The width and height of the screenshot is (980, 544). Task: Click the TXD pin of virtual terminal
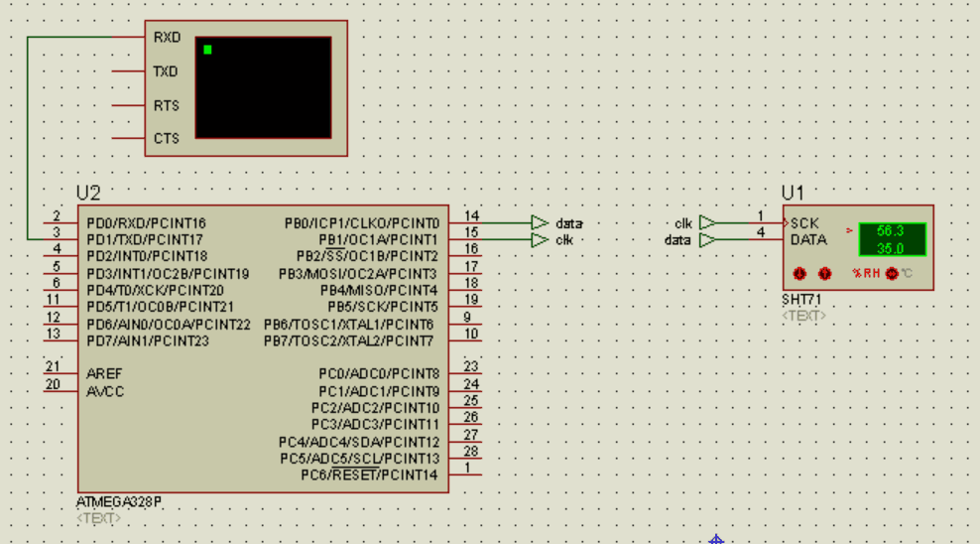(166, 71)
